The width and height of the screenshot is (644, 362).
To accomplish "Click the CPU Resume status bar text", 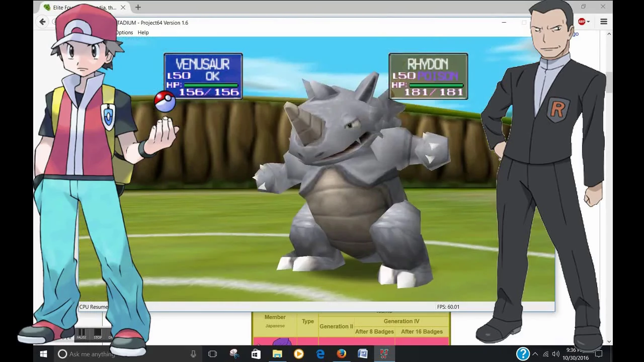I will click(x=94, y=307).
